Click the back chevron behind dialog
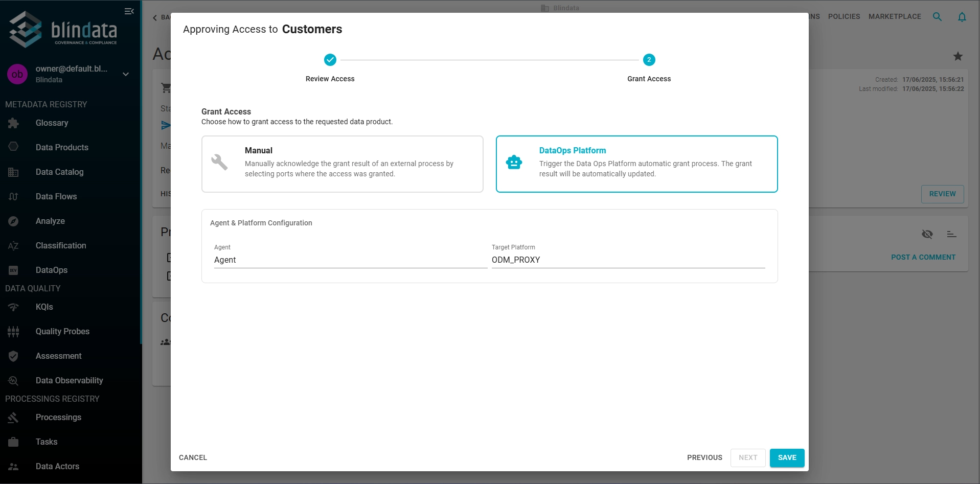This screenshot has height=484, width=980. pos(155,18)
